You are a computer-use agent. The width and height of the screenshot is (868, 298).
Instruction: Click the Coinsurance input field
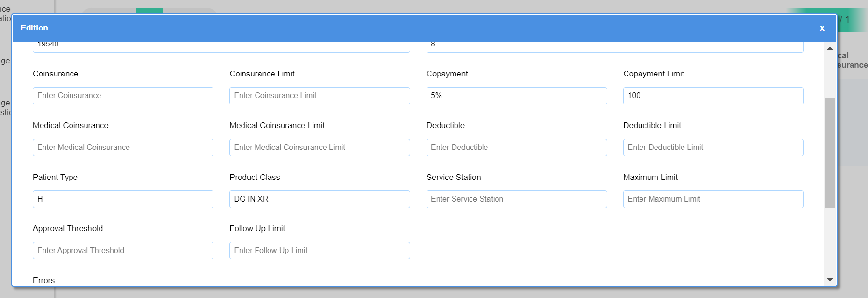123,96
